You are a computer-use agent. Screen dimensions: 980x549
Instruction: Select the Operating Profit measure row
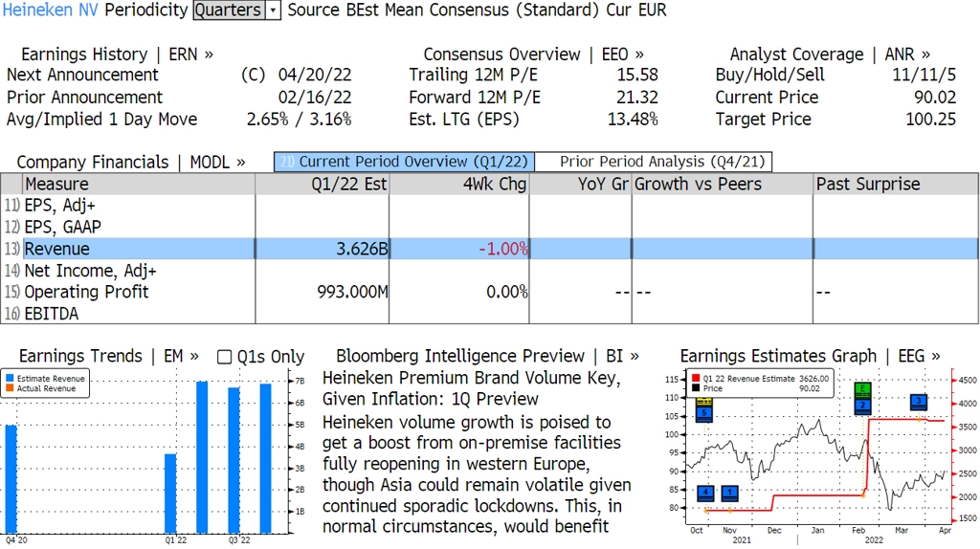(x=489, y=292)
